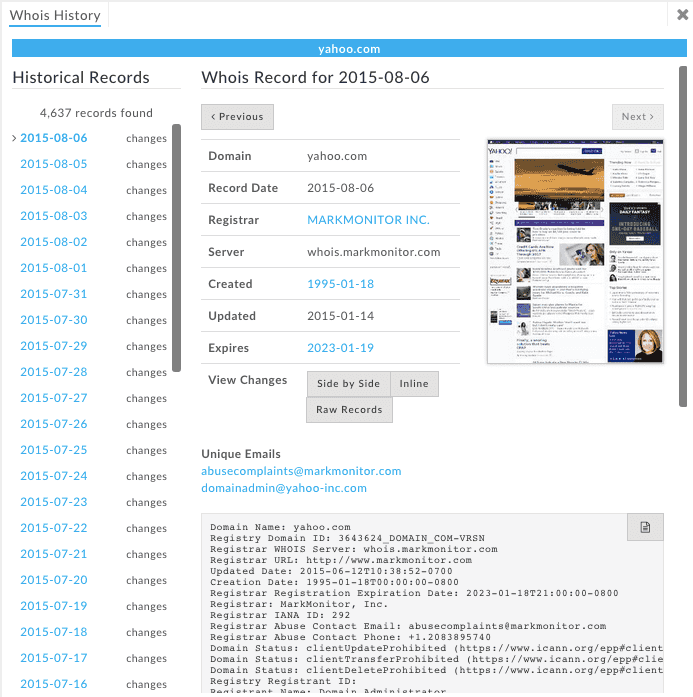
Task: Open MARKMONITOR INC. registrar link
Action: [x=369, y=220]
